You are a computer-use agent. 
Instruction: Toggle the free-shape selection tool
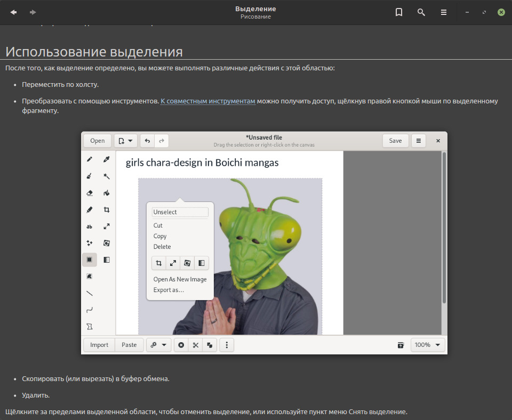90,276
